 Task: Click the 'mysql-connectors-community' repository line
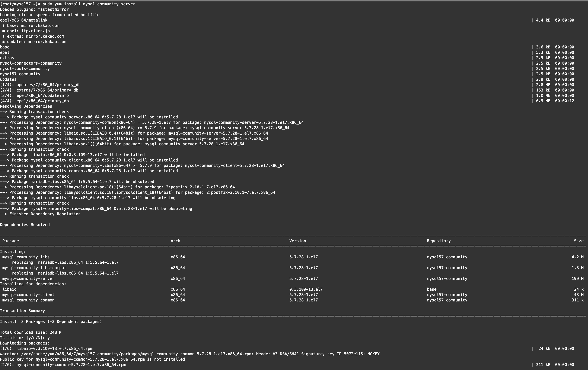(31, 63)
